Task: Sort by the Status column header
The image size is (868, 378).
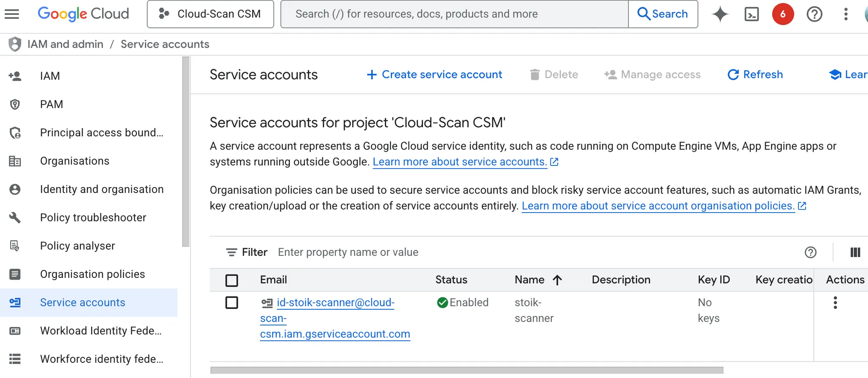Action: pyautogui.click(x=451, y=280)
